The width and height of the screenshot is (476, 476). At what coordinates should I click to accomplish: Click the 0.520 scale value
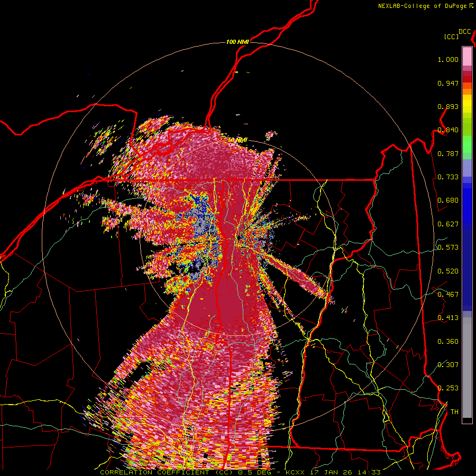(448, 271)
